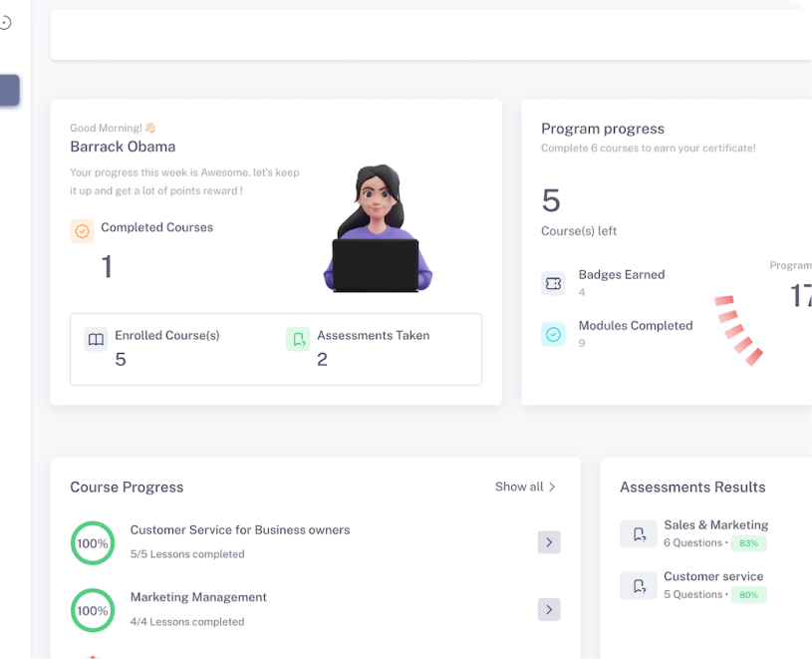
Task: Click the Modules Completed checkmark icon
Action: click(553, 334)
